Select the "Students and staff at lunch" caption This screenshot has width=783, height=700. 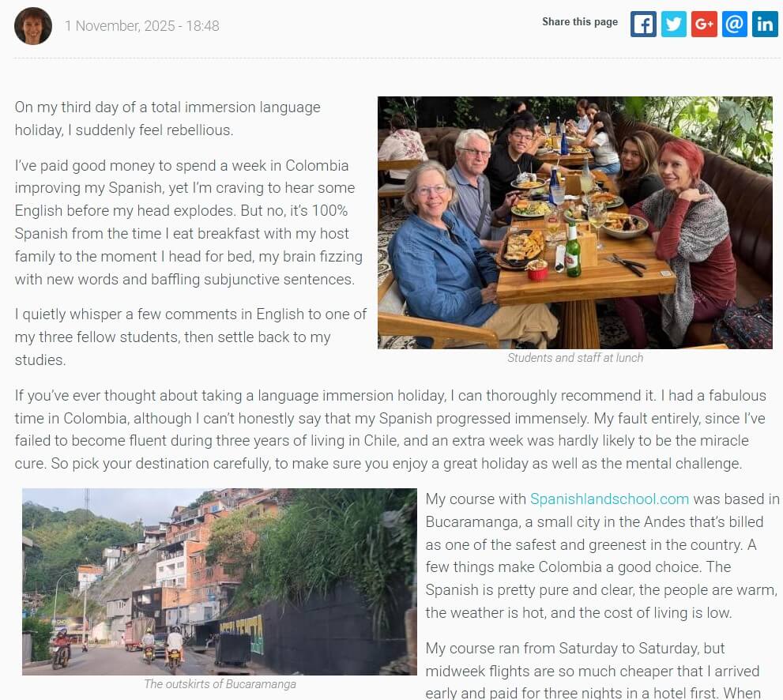pyautogui.click(x=574, y=357)
